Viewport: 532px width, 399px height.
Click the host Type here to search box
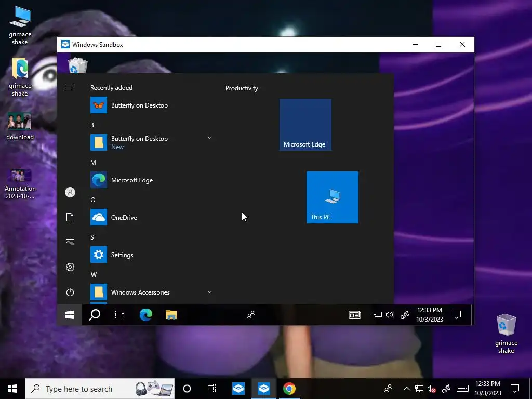pyautogui.click(x=100, y=389)
